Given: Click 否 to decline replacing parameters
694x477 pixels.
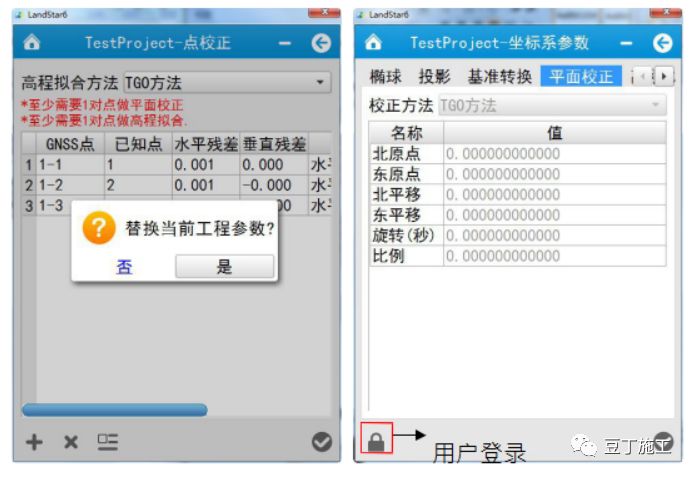Looking at the screenshot, I should 124,267.
